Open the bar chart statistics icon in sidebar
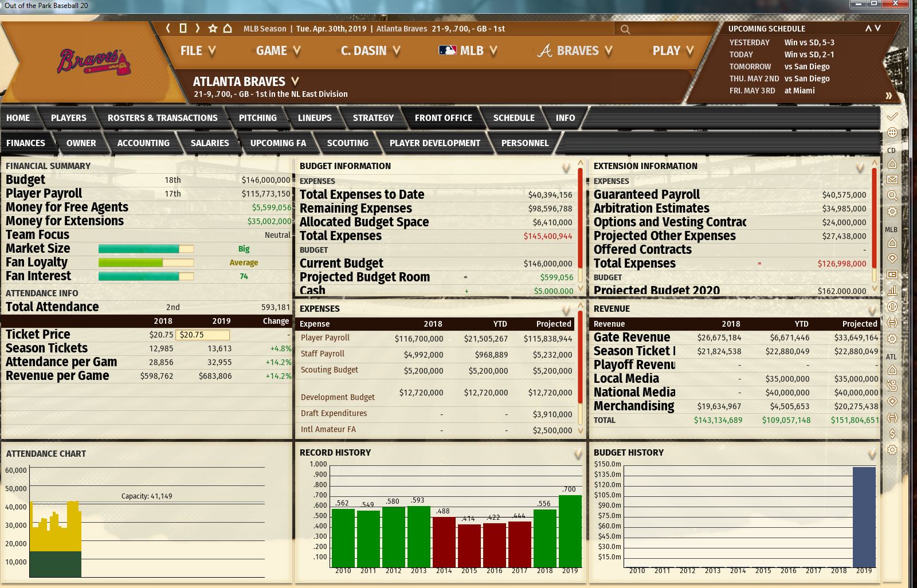917x588 pixels. 892,291
